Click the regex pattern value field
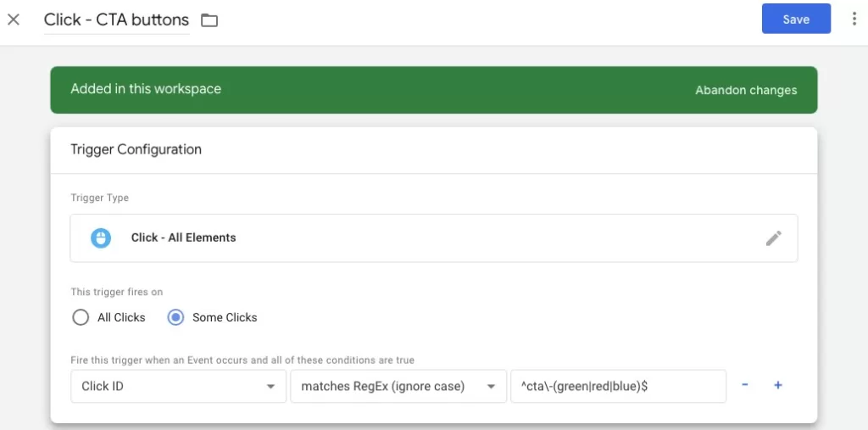The height and width of the screenshot is (430, 868). [x=617, y=386]
